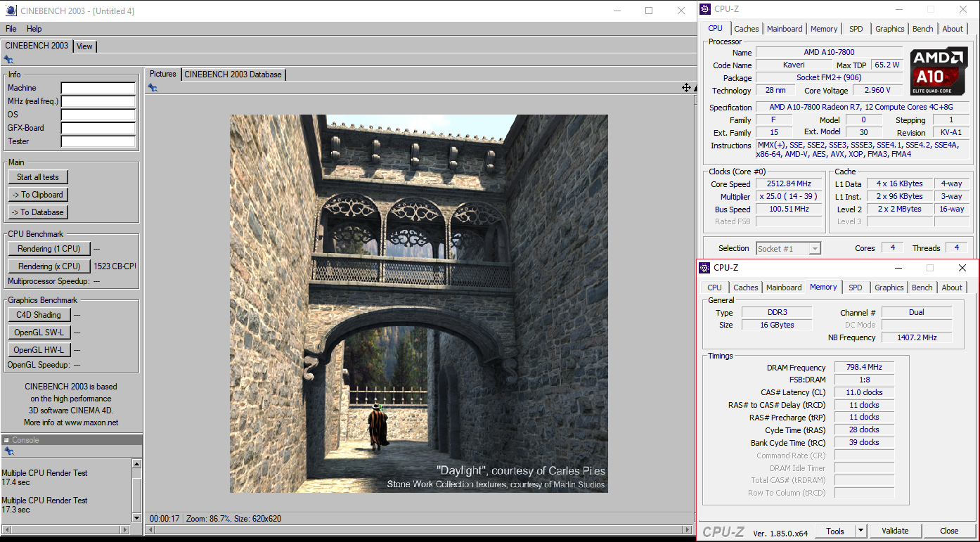Image resolution: width=980 pixels, height=542 pixels.
Task: Click the -> To Database button
Action: pyautogui.click(x=38, y=212)
